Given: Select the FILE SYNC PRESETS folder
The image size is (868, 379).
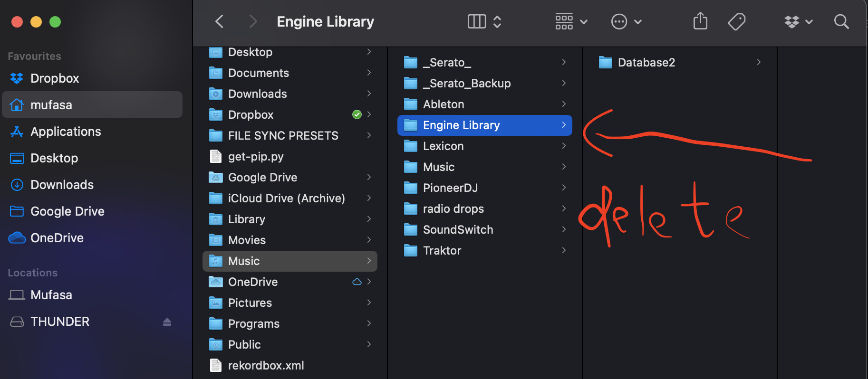Looking at the screenshot, I should point(290,136).
